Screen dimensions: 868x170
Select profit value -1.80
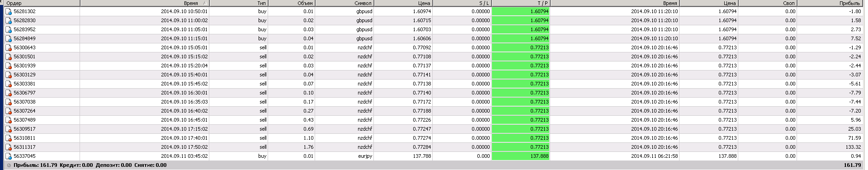point(855,11)
